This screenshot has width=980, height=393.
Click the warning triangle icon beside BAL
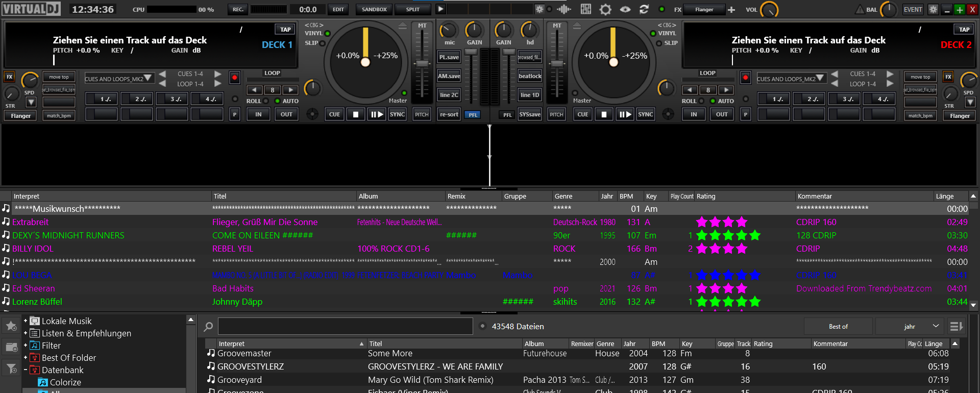coord(860,9)
